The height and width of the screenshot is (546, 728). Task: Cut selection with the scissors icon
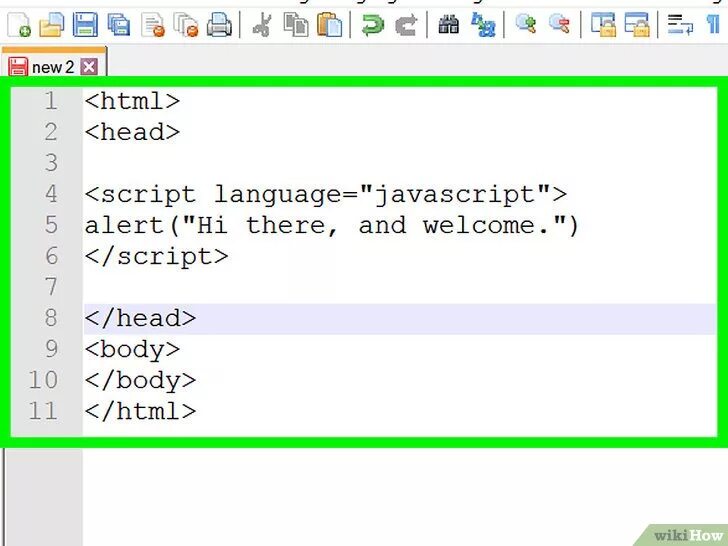[262, 25]
